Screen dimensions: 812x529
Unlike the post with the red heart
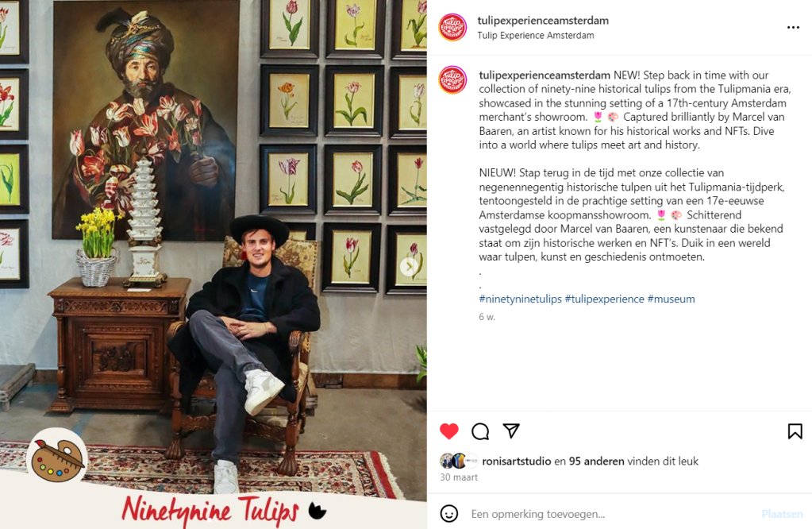click(x=449, y=431)
